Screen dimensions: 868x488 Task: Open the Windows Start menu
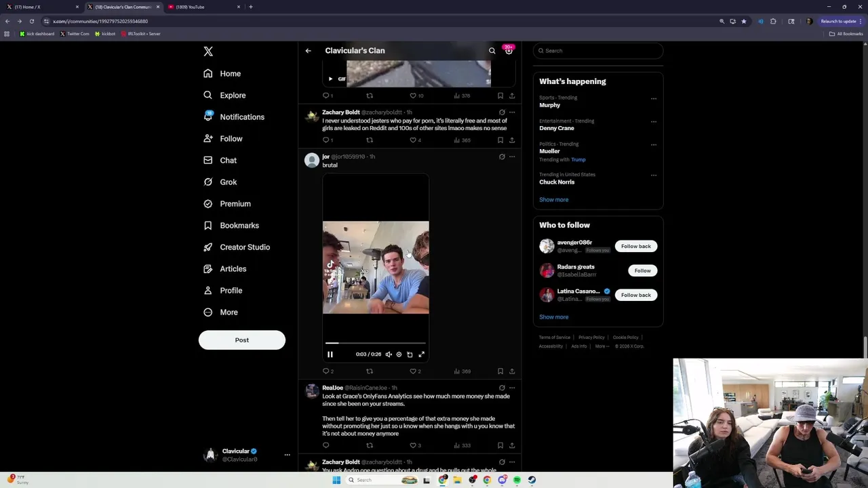coord(336,480)
